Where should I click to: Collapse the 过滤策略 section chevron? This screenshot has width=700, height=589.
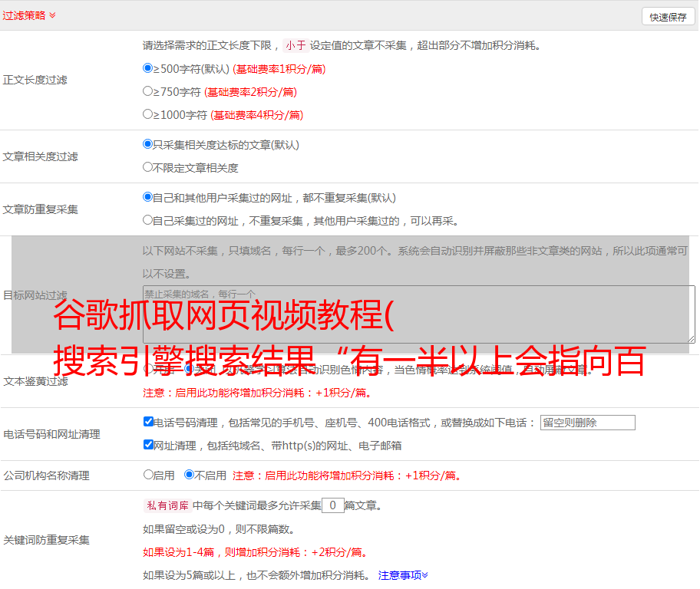click(x=52, y=15)
